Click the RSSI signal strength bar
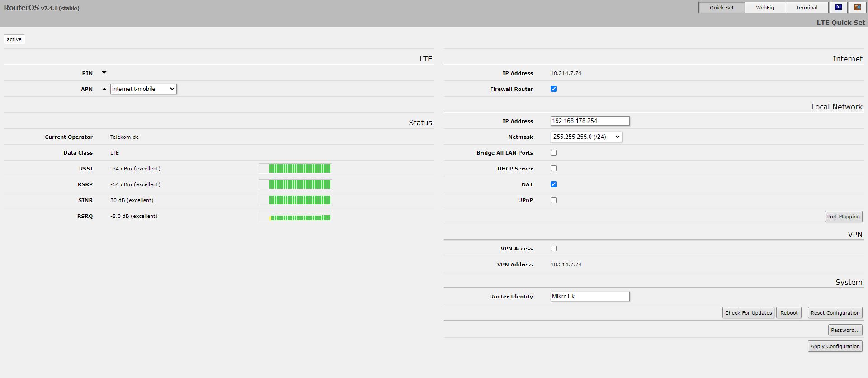Image resolution: width=868 pixels, height=378 pixels. click(295, 169)
